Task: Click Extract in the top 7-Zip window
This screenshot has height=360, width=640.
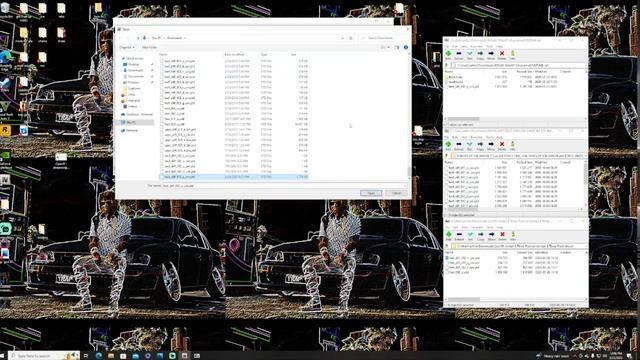Action: 459,55
